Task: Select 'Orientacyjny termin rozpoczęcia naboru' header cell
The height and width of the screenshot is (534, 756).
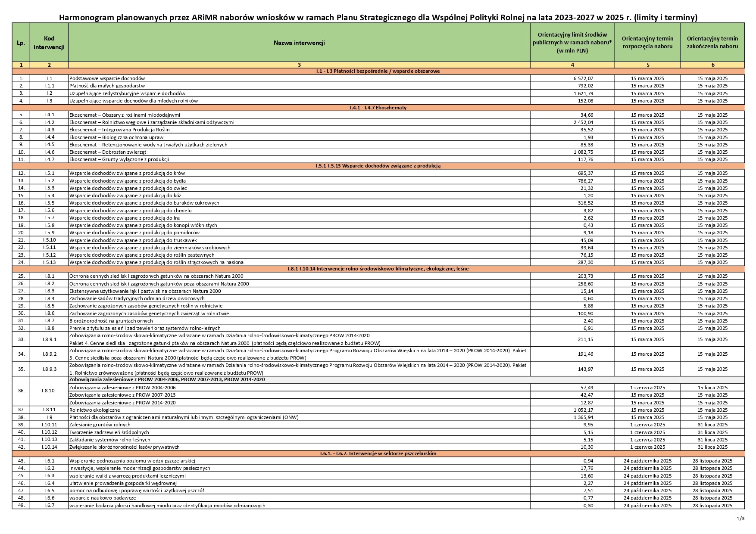Action: (647, 43)
